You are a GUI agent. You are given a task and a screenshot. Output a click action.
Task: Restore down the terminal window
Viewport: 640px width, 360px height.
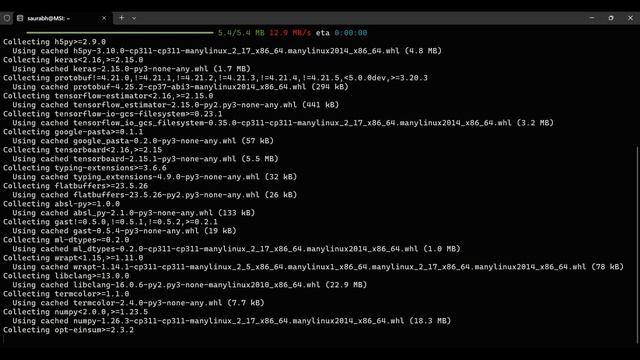click(611, 18)
